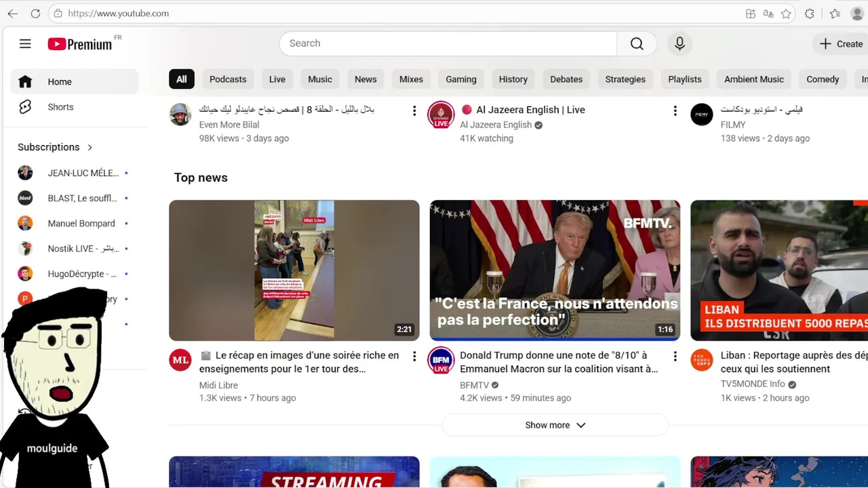
Task: Open Nostik LIVE subscription channel
Action: coord(75,248)
